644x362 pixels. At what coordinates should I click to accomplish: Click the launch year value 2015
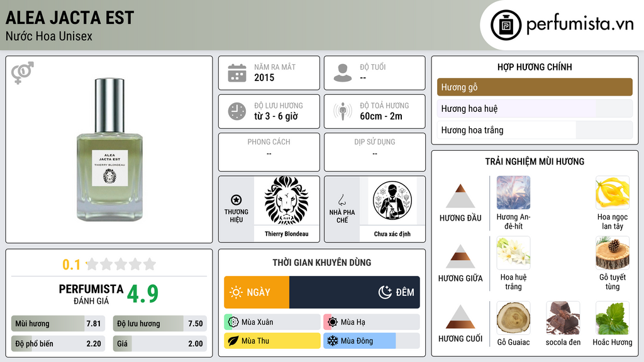click(264, 77)
